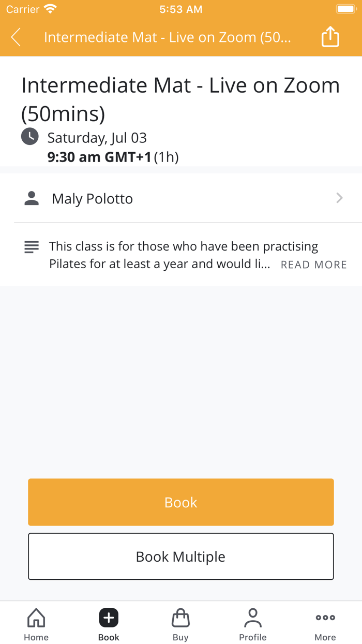Open the Home house icon
362x644 pixels.
36,617
